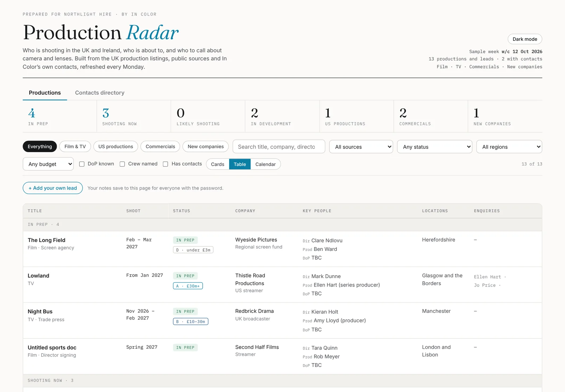Click the Likely Shooting stat tile

208,116
